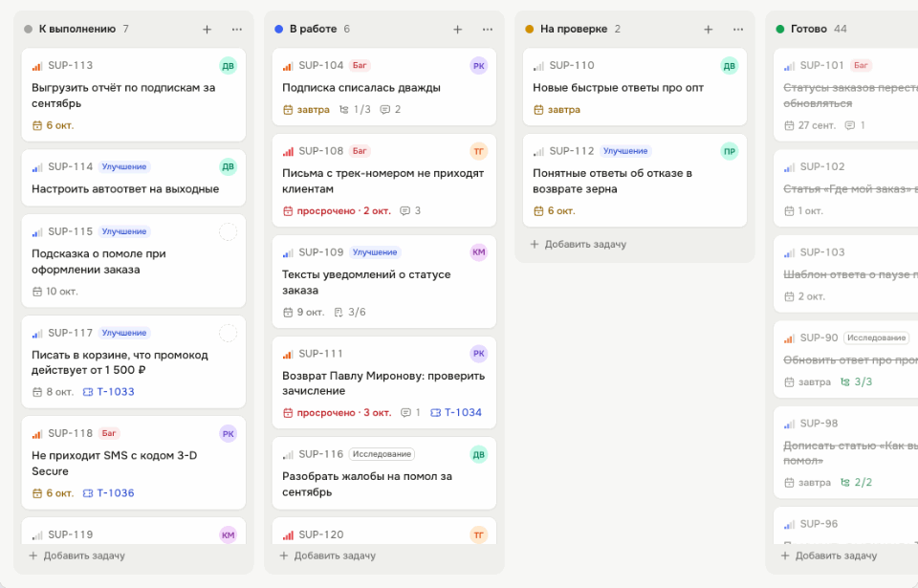The width and height of the screenshot is (918, 588).
Task: Click the ПР avatar on card SUP-112
Action: coord(729,151)
